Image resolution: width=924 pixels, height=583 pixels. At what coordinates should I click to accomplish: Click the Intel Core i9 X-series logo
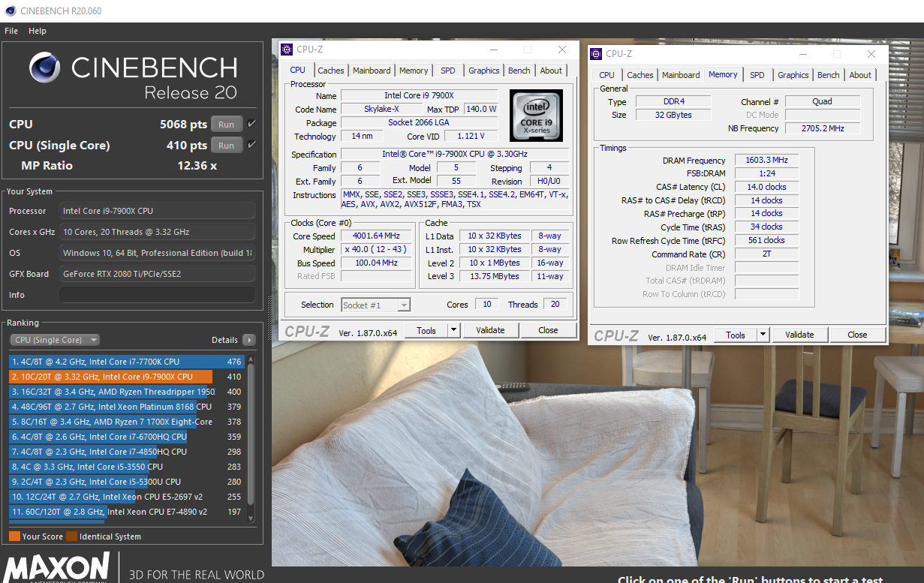pyautogui.click(x=536, y=116)
